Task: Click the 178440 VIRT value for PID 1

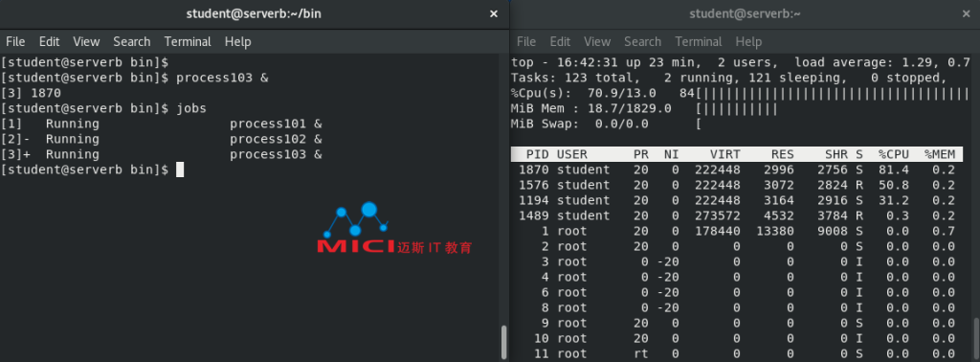Action: 718,231
